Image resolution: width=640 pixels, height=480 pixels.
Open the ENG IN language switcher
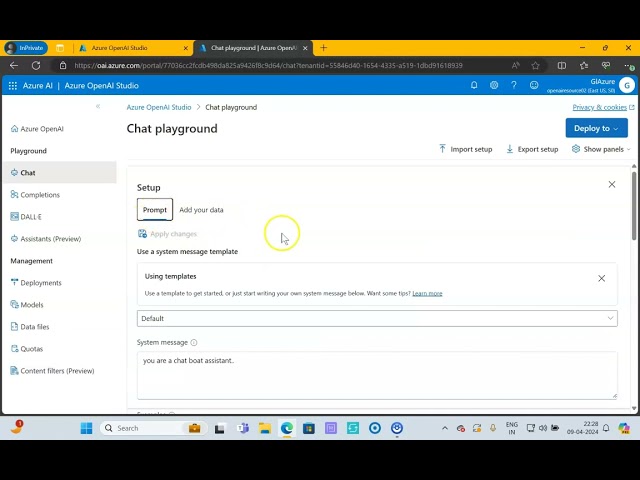tap(511, 428)
